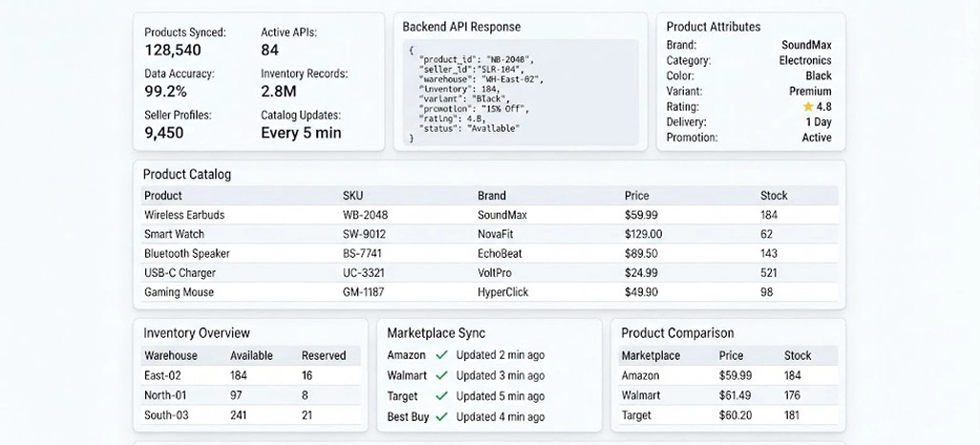Click the $129.00 price cell

(x=643, y=234)
